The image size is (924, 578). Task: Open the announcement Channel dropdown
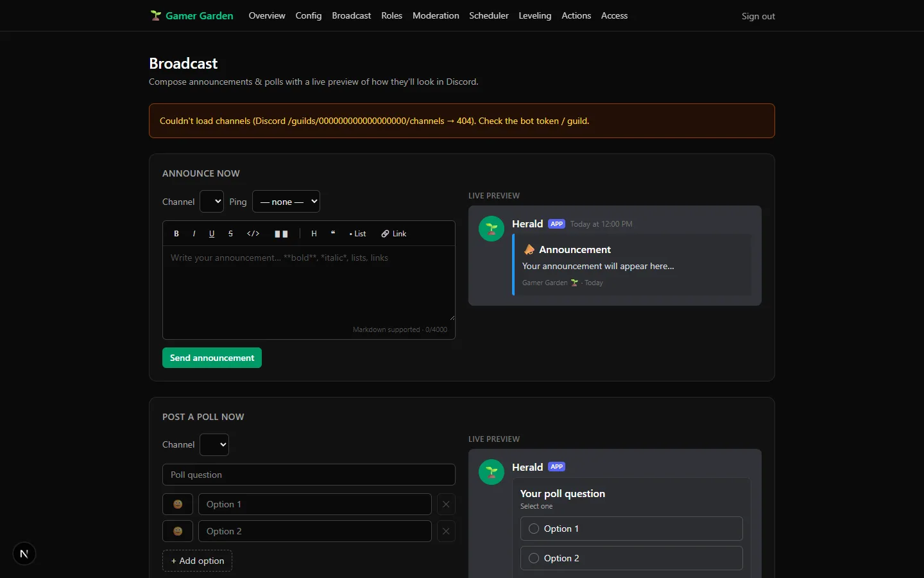212,202
